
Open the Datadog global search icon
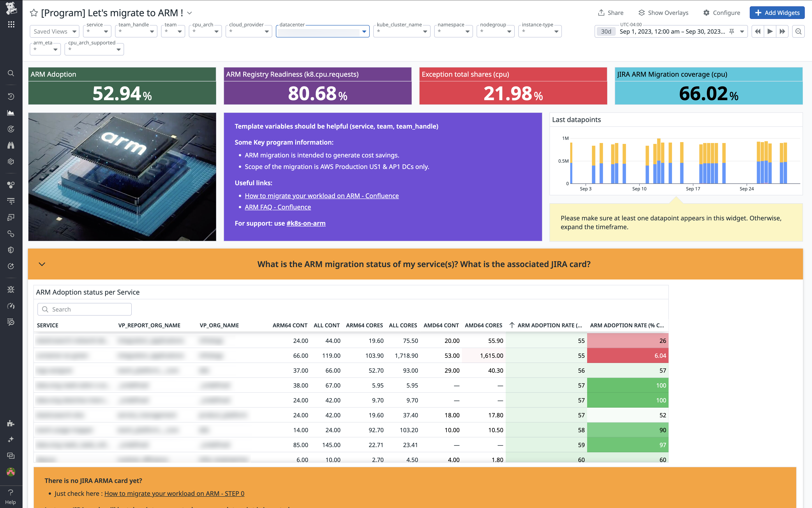click(11, 73)
